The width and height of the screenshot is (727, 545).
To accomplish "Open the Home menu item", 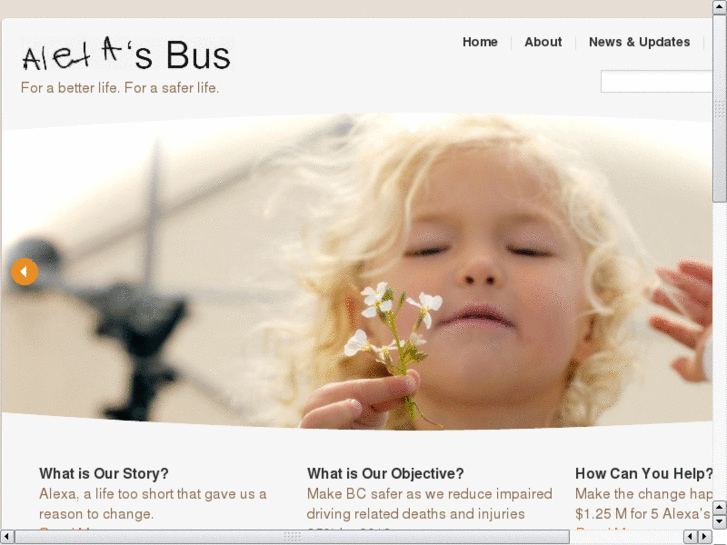I will (x=480, y=42).
